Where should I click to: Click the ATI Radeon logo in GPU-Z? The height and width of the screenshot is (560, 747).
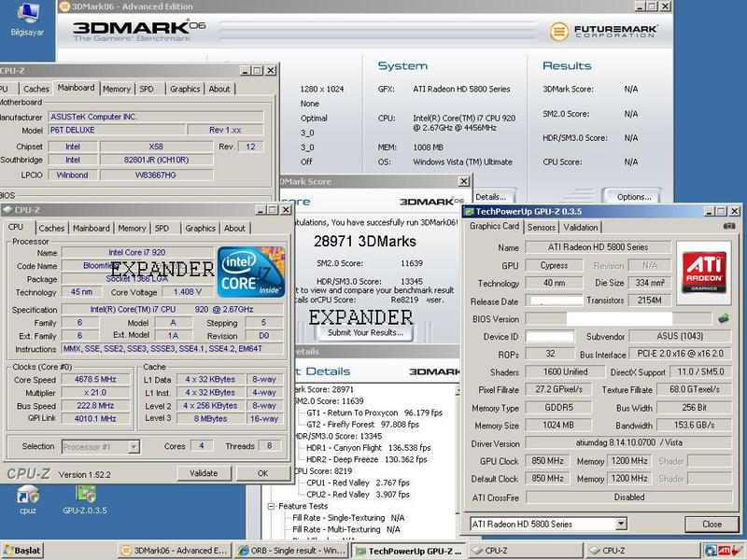[704, 273]
